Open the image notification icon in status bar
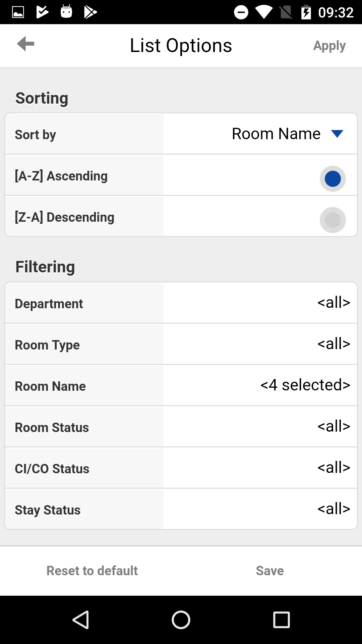 [x=18, y=12]
